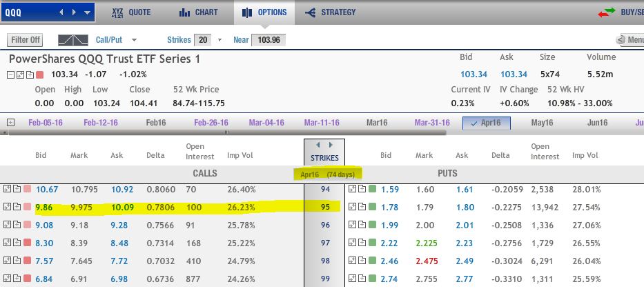Go to next symbol with right arrow
Screen dimensions: 644x291
[74, 12]
